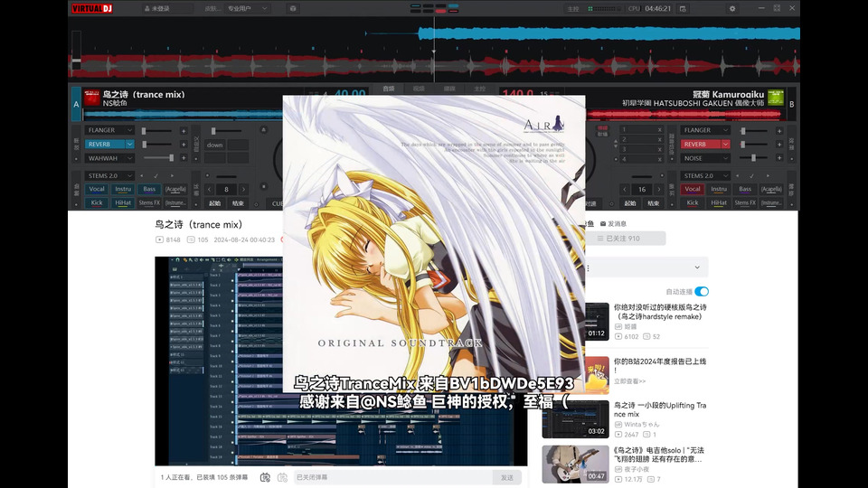The image size is (868, 488).
Task: Select the 主控 tab in center panel
Action: pyautogui.click(x=479, y=89)
